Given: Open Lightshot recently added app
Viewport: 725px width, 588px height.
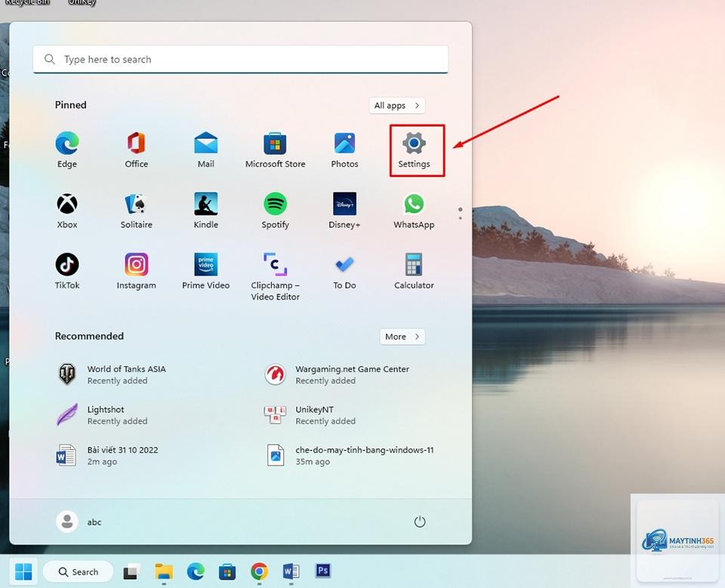Looking at the screenshot, I should click(102, 415).
